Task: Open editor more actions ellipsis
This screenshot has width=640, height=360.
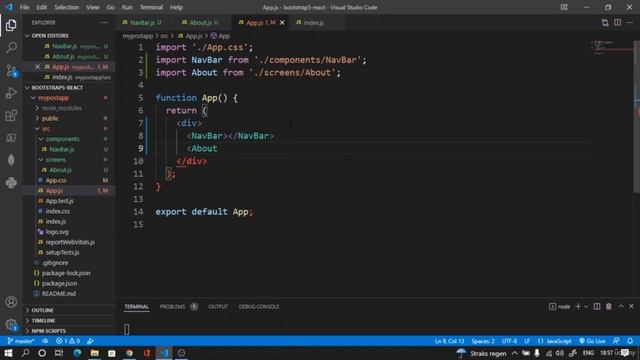Action: click(630, 23)
